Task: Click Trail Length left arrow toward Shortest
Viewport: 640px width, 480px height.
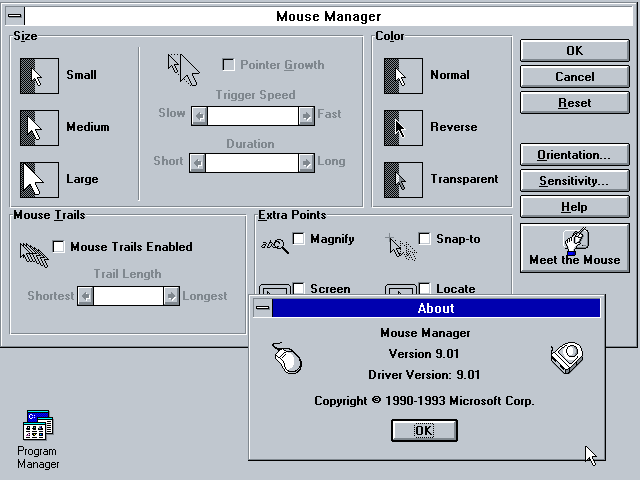Action: coord(86,296)
